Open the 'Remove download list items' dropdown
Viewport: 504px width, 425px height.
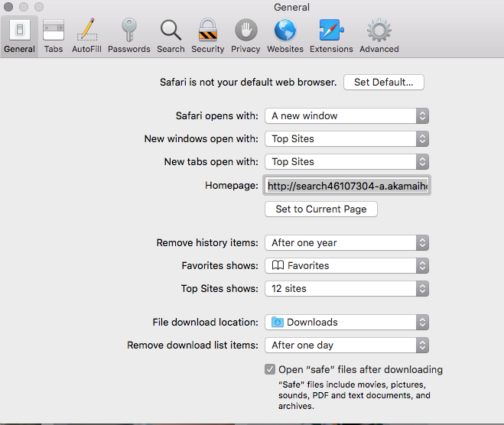[x=346, y=345]
